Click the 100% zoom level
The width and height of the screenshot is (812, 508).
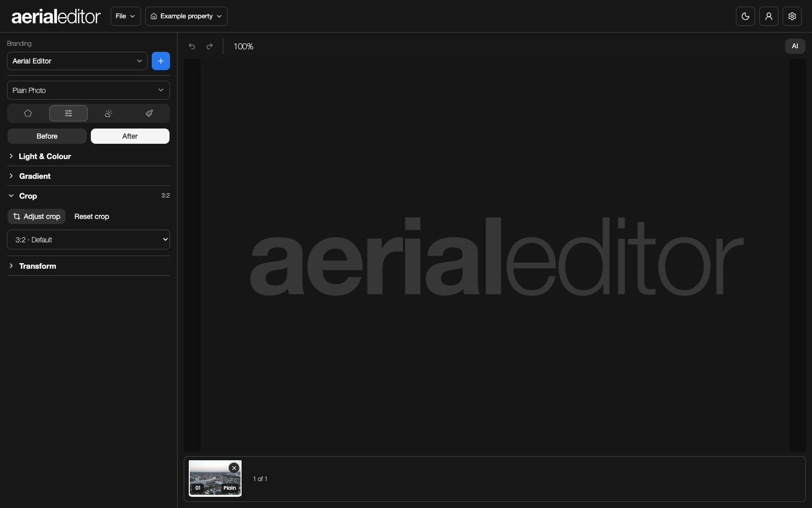243,47
